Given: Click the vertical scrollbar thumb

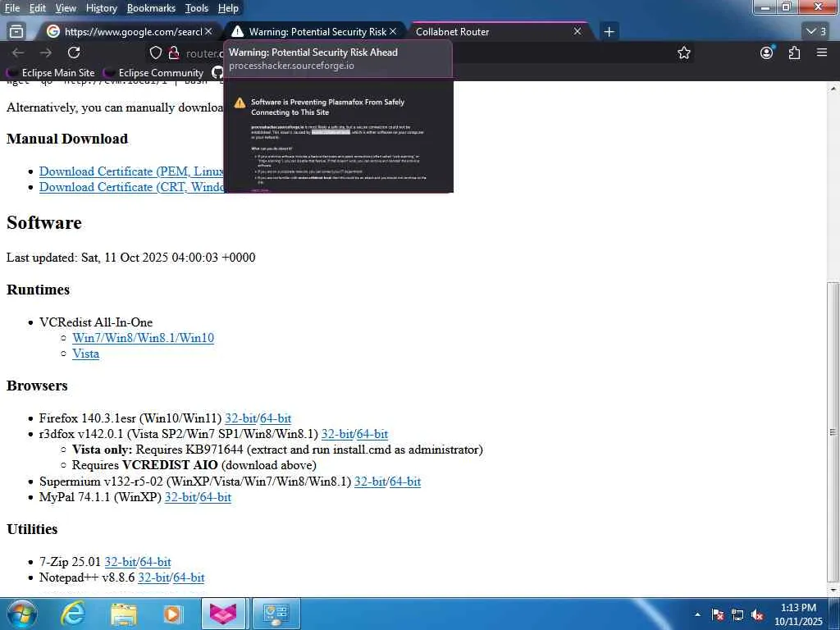Looking at the screenshot, I should click(833, 431).
